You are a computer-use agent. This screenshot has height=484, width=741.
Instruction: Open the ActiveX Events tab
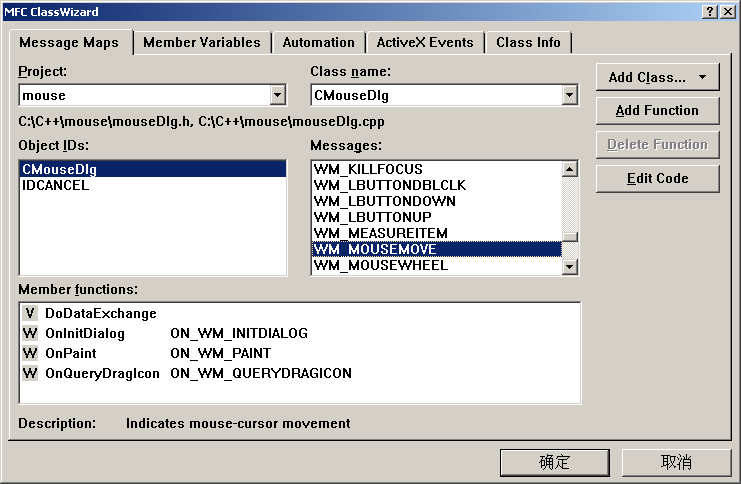pos(425,43)
